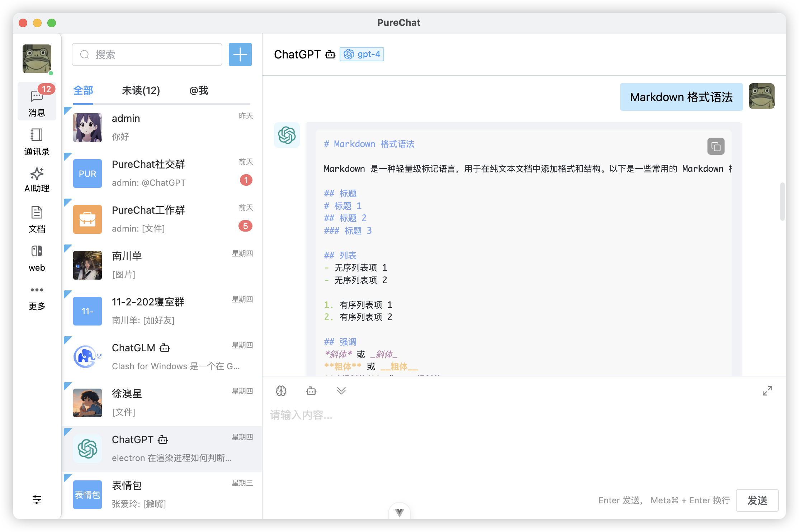
Task: Click the robot icon in input toolbar
Action: click(311, 391)
